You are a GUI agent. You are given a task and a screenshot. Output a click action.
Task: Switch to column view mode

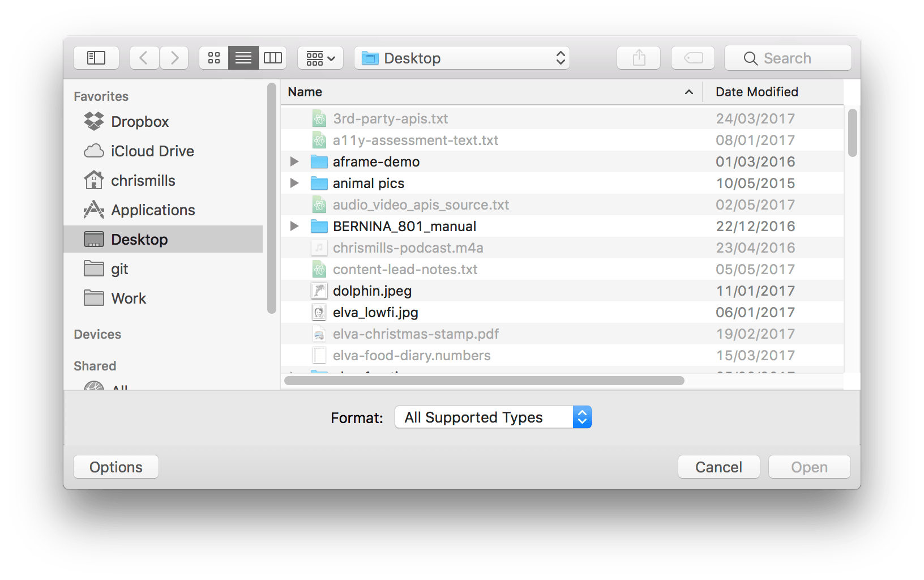[273, 57]
